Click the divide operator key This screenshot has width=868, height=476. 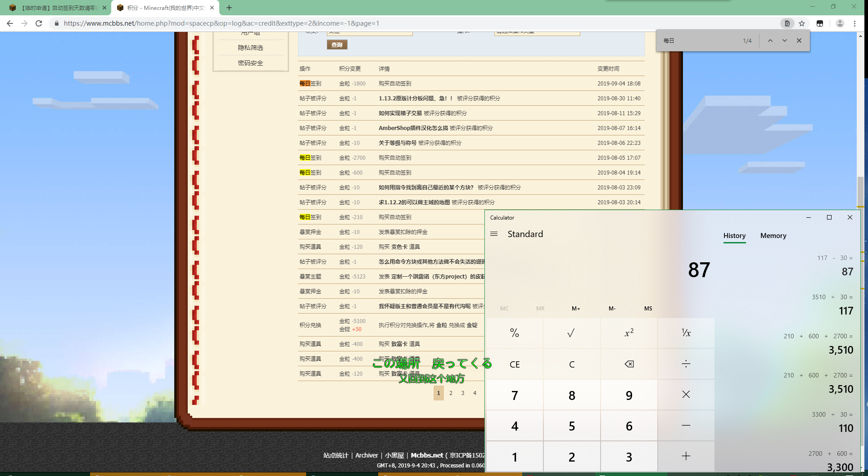coord(686,364)
